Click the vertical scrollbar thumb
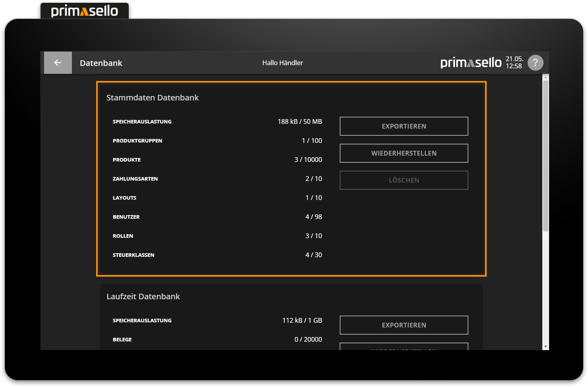This screenshot has width=588, height=387. (545, 155)
